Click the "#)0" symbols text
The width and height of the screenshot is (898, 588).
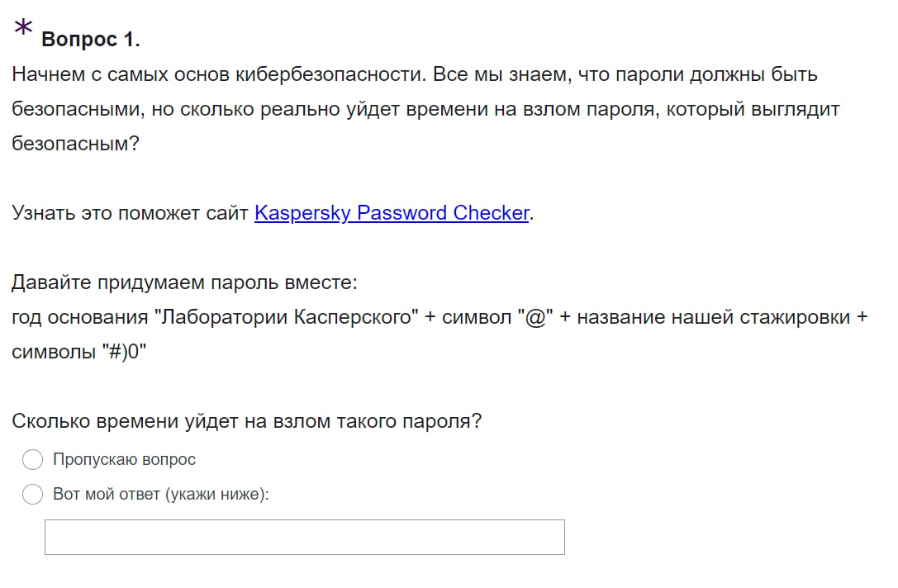[124, 352]
